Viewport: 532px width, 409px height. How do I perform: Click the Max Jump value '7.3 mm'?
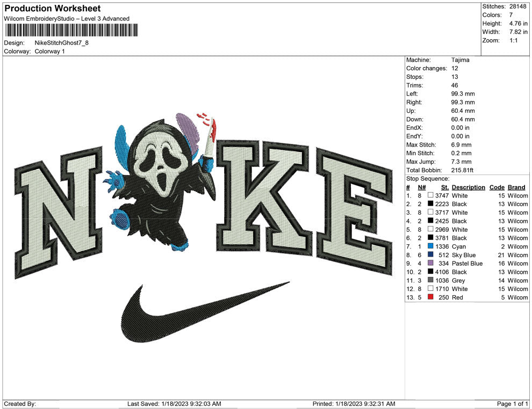(x=461, y=162)
